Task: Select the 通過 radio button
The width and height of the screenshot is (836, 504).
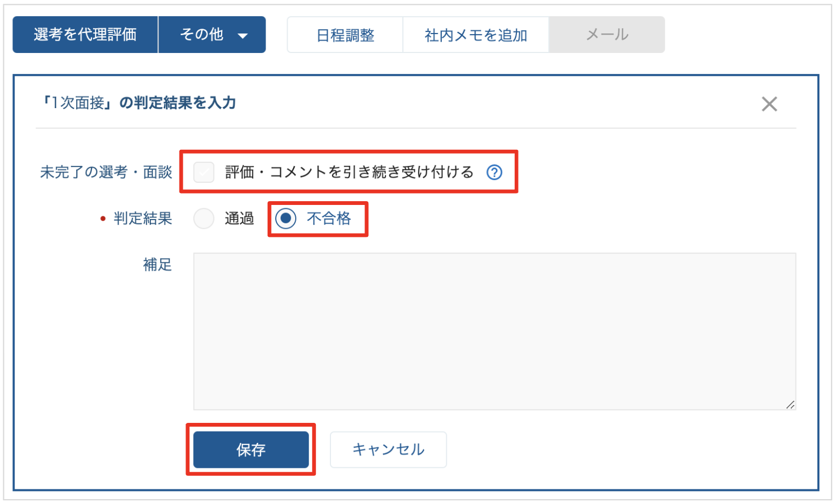Action: click(x=204, y=218)
